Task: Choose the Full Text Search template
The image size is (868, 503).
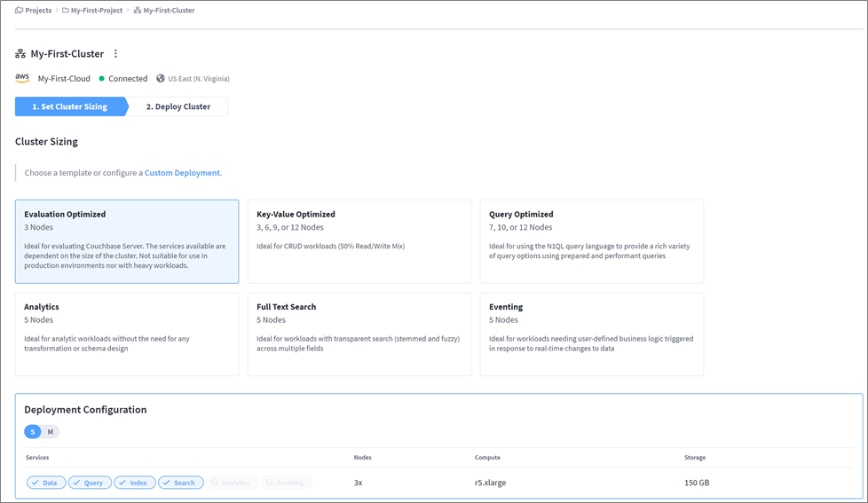Action: point(359,334)
